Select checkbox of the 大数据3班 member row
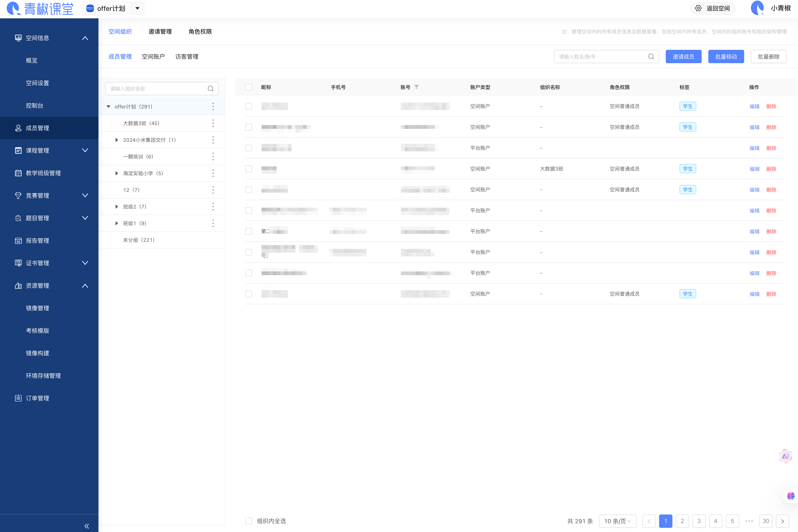This screenshot has height=532, width=798. (248, 169)
